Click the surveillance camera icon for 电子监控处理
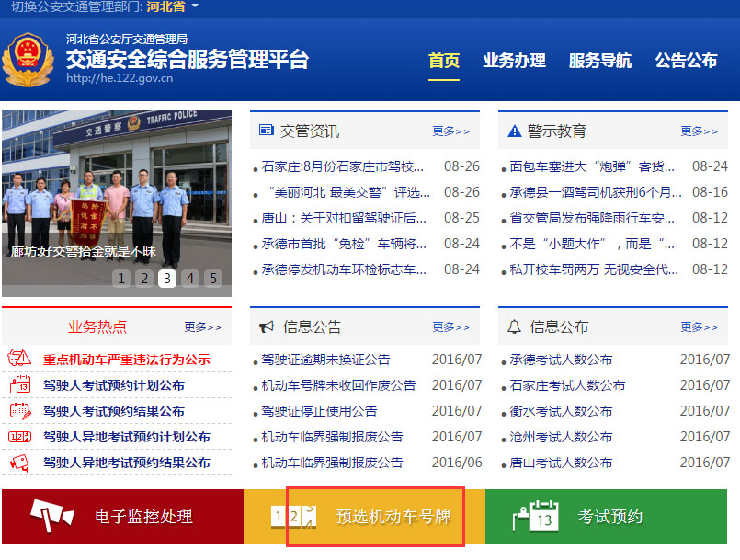Image resolution: width=740 pixels, height=560 pixels. [x=51, y=516]
